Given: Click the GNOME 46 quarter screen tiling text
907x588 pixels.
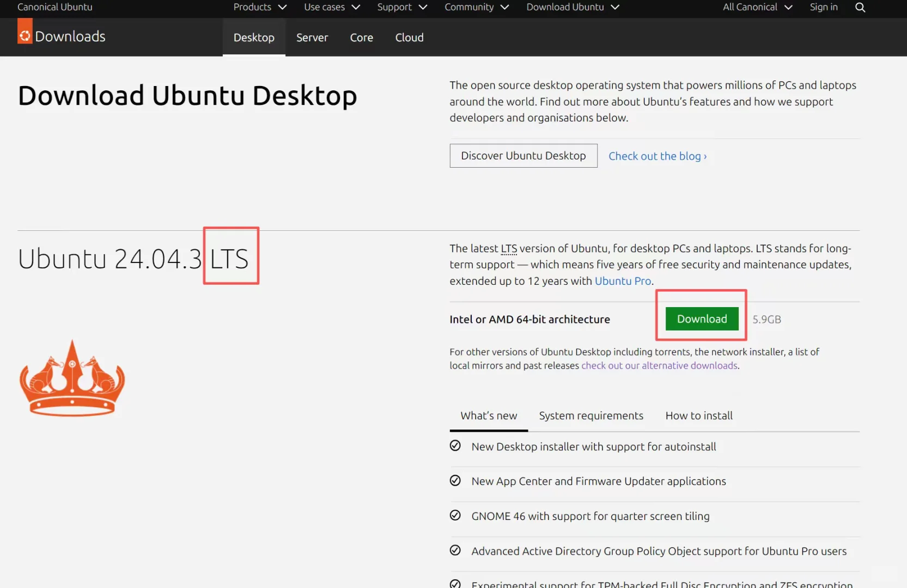Looking at the screenshot, I should (591, 516).
